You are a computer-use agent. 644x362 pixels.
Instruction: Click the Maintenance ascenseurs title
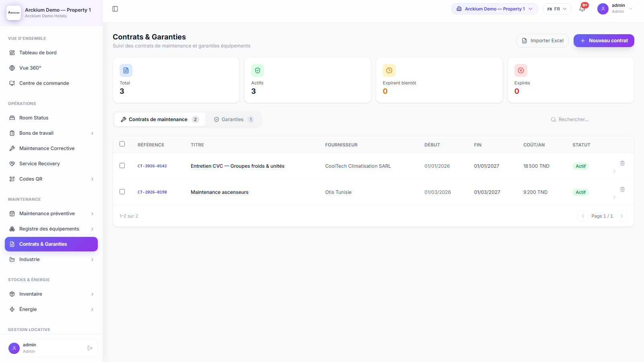click(x=219, y=192)
